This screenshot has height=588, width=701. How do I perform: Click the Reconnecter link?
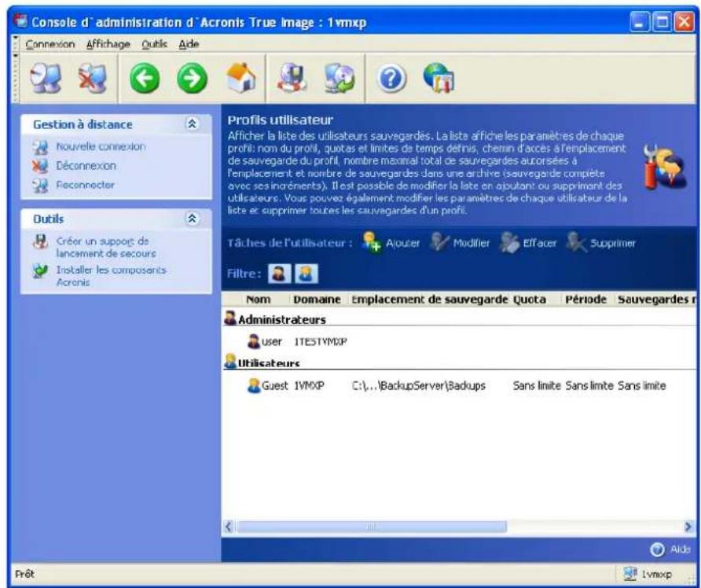(x=85, y=185)
